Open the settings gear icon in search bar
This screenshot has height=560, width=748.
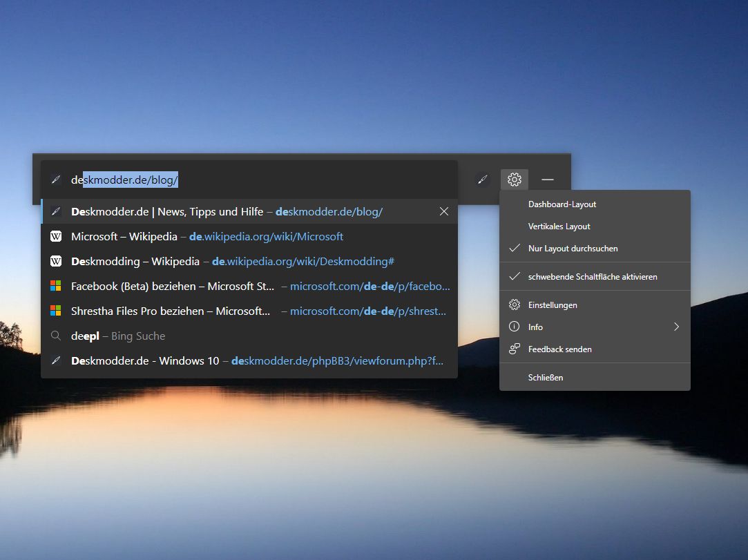click(515, 180)
